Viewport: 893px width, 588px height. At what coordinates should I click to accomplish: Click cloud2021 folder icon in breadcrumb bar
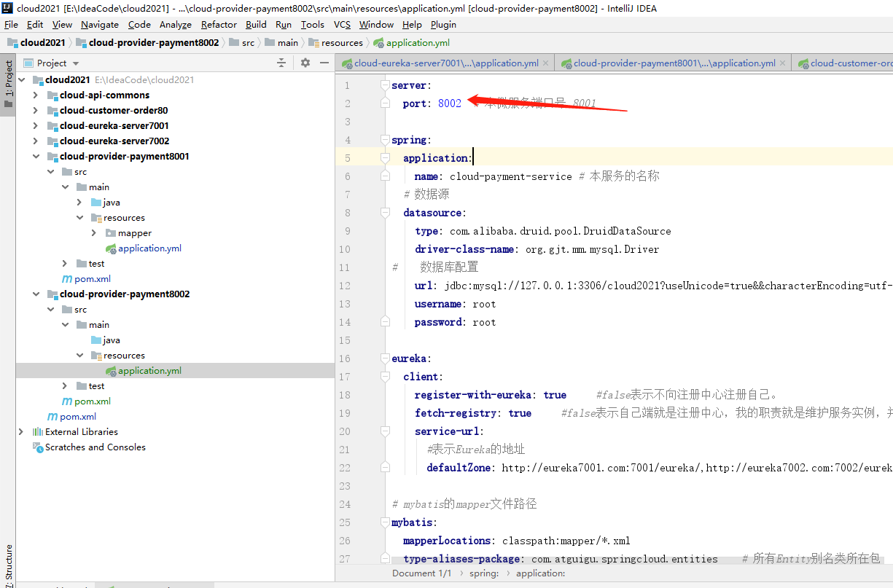pos(12,42)
